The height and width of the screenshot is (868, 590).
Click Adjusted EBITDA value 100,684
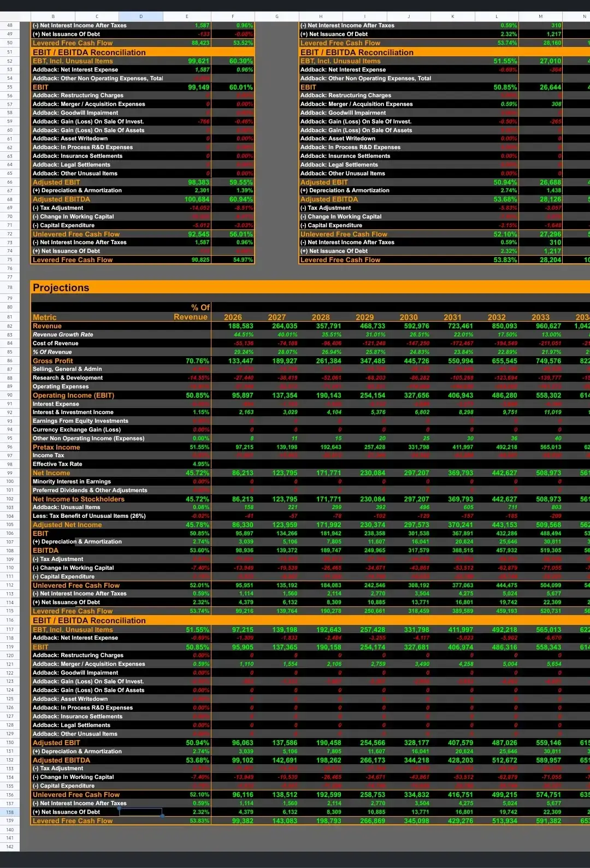[197, 199]
